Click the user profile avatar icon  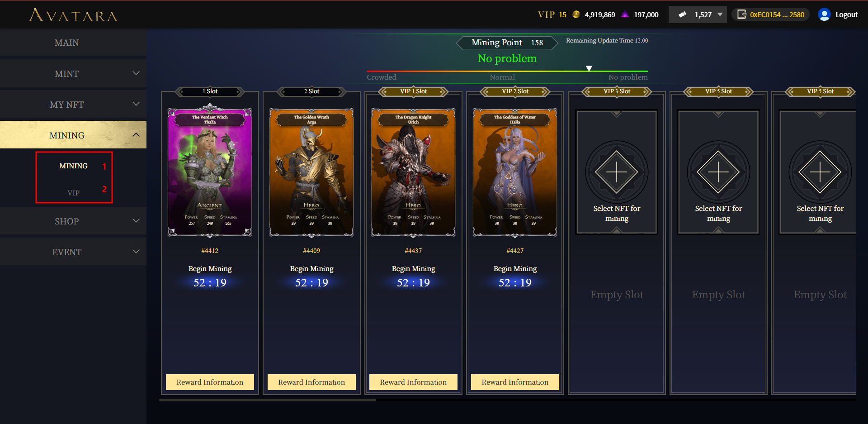[824, 14]
